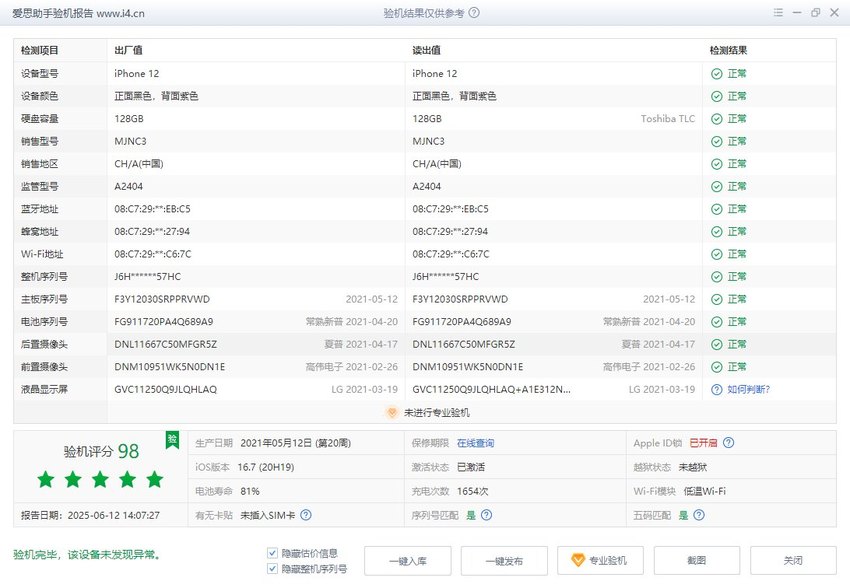Click the 检测项目 column header
Viewport: 850px width, 588px height.
[40, 50]
